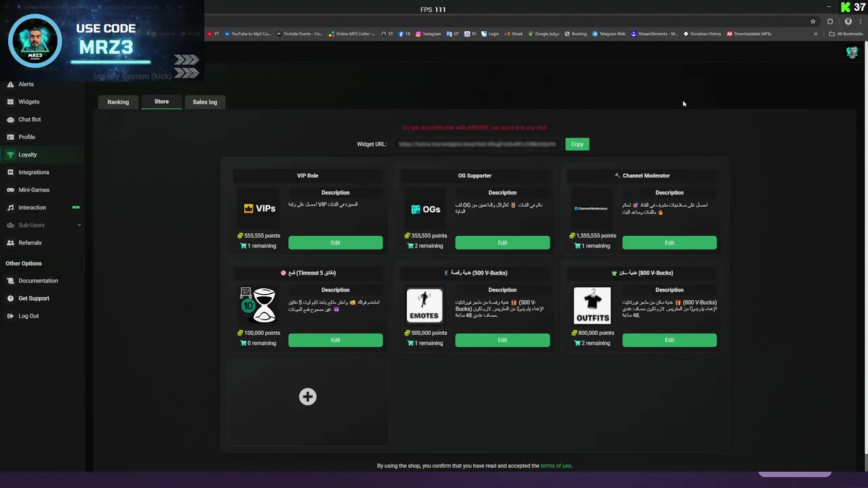Click Log Out in the sidebar
This screenshot has height=488, width=868.
click(28, 316)
